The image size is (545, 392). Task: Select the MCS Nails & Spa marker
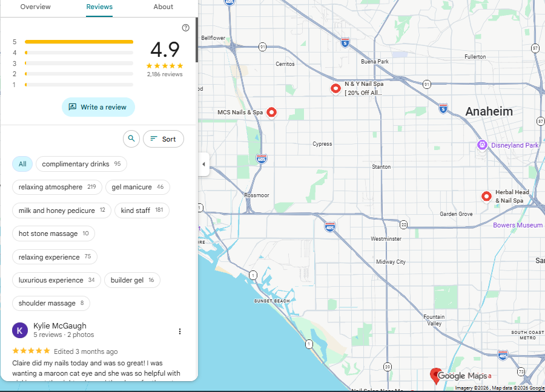(271, 112)
